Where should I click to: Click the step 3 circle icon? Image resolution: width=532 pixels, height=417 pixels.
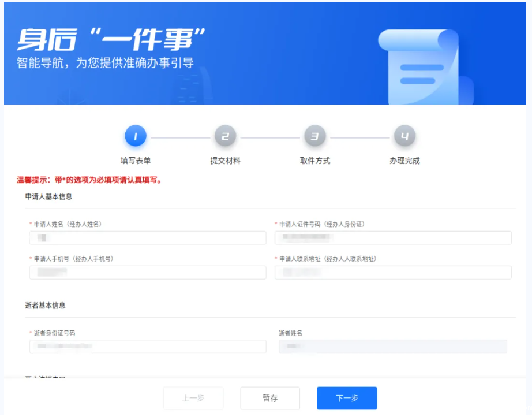tap(315, 137)
